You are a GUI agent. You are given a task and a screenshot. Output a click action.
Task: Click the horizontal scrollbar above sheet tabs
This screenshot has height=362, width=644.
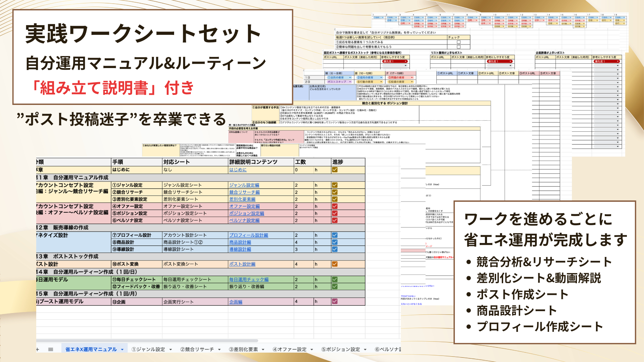pyautogui.click(x=148, y=341)
